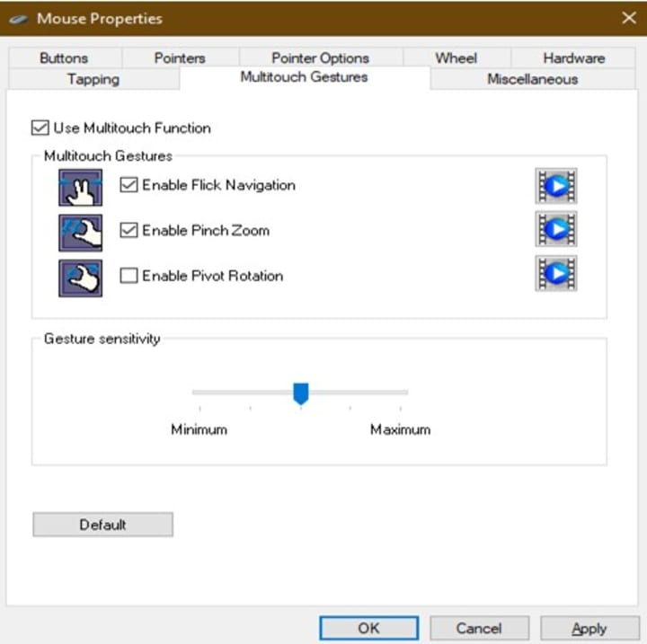The width and height of the screenshot is (647, 644).
Task: Click the Multitouch Gestures group label
Action: tap(108, 156)
